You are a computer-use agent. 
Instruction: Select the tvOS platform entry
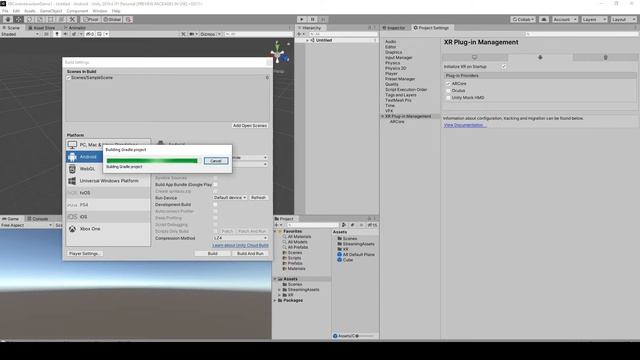coord(108,193)
